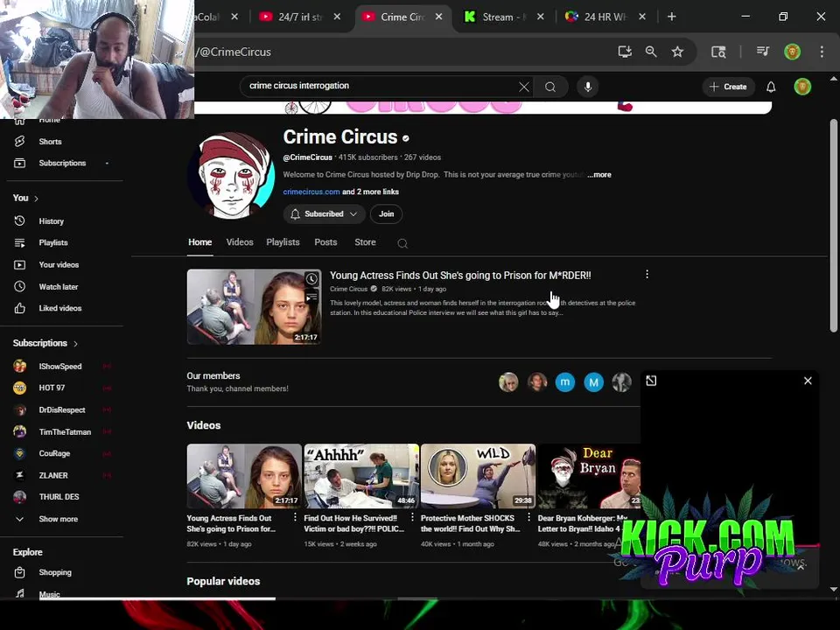840x630 pixels.
Task: Switch to the channel Playlists tab
Action: pos(283,242)
